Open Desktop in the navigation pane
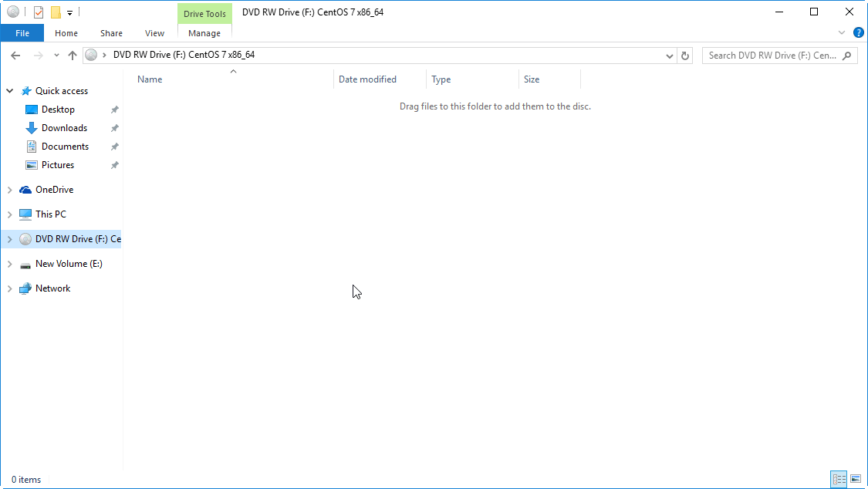This screenshot has height=489, width=868. coord(58,110)
